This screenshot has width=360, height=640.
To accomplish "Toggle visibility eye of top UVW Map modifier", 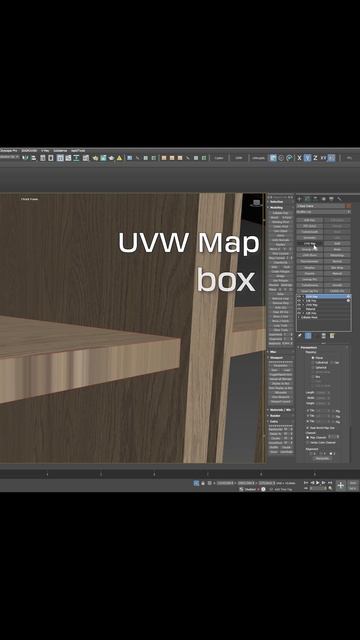I will tap(299, 296).
